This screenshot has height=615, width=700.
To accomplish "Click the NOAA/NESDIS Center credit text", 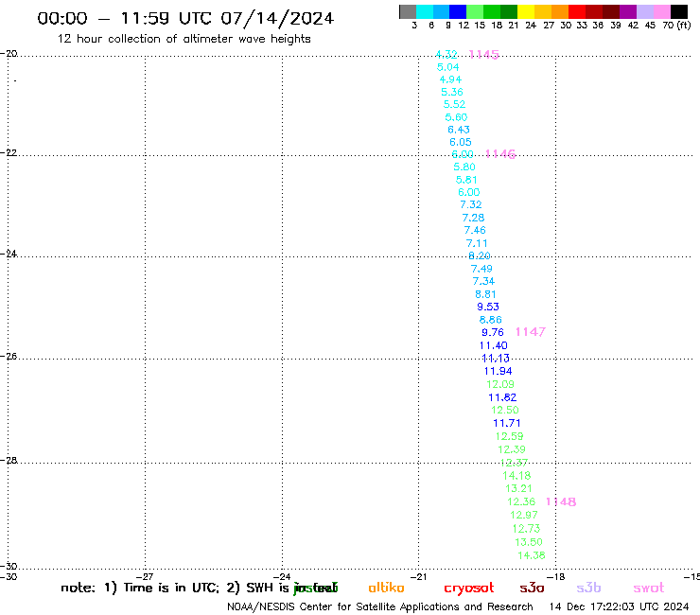I will click(380, 607).
